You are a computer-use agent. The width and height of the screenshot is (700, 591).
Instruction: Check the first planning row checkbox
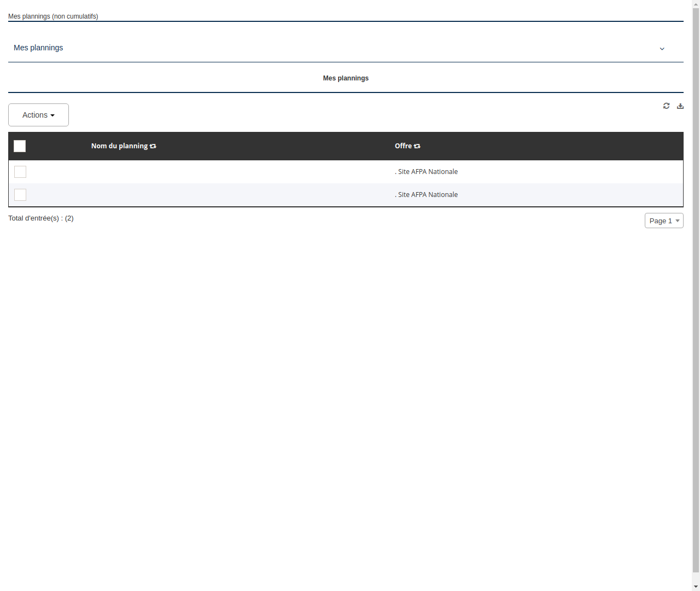[20, 171]
